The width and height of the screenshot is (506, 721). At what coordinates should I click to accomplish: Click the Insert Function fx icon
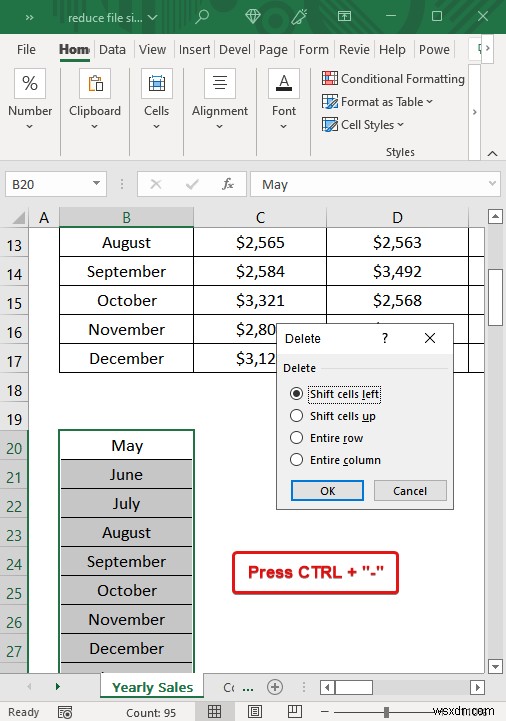coord(228,184)
